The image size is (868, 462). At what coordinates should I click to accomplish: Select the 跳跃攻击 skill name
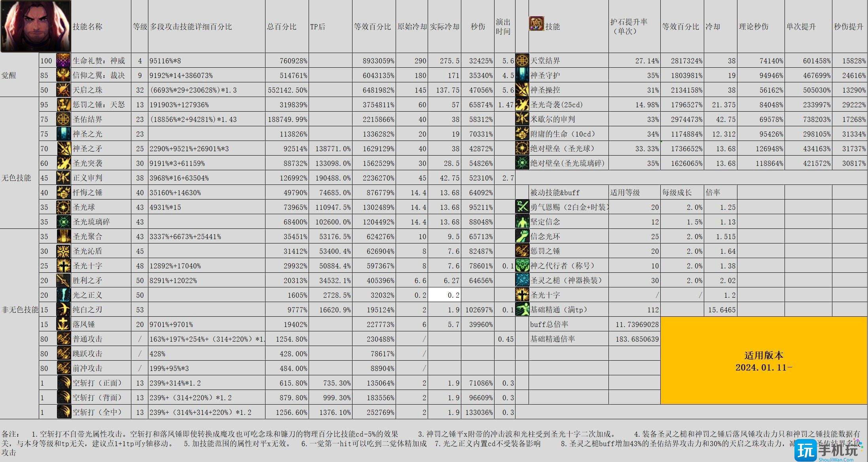point(87,354)
